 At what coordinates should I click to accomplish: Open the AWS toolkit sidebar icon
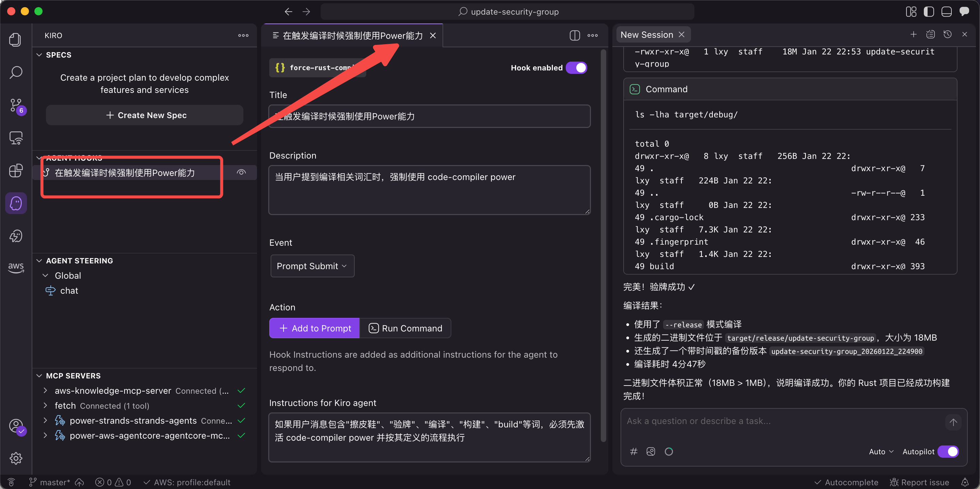[x=16, y=267]
